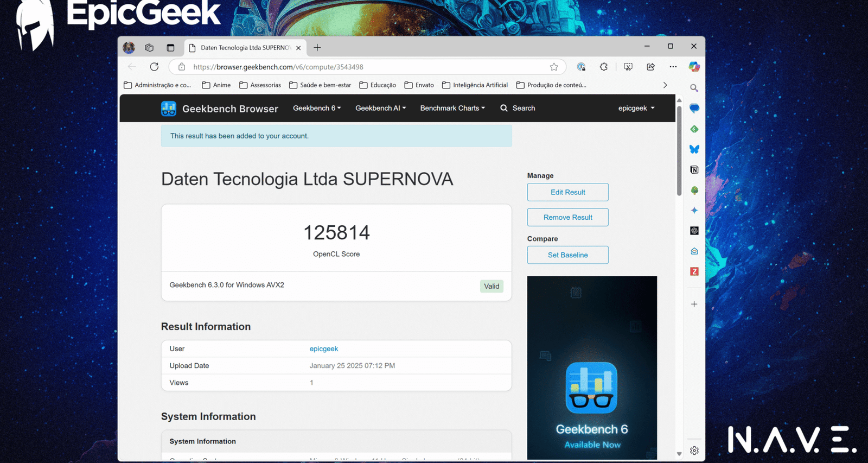The height and width of the screenshot is (463, 868).
Task: Open the Inteligência Artificial bookmark folder
Action: tap(475, 85)
